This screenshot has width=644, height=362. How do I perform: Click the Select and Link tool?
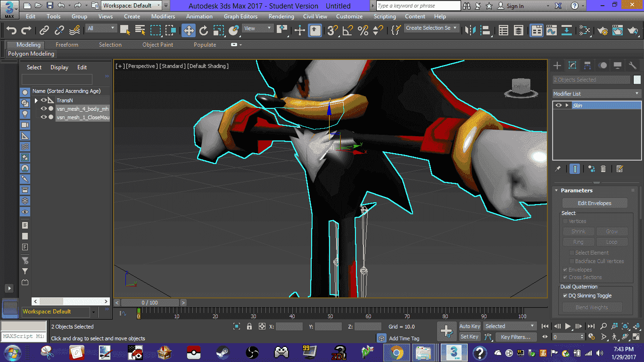(x=44, y=31)
